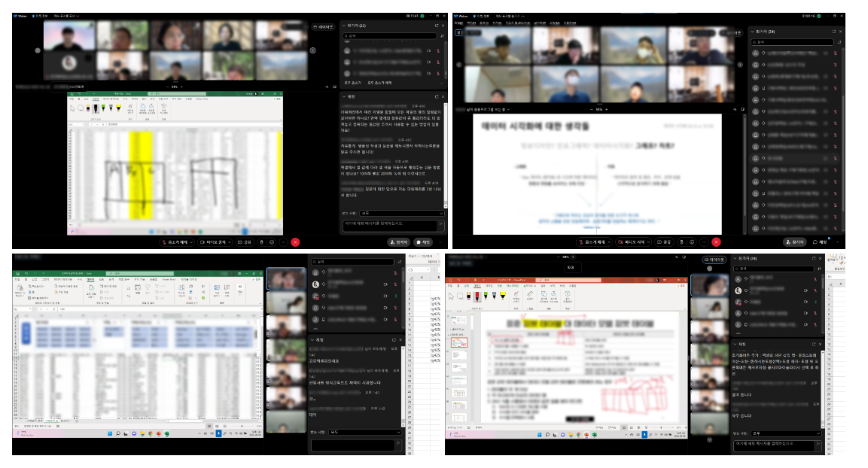The image size is (868, 468).
Task: Click 공유 in the data-visualization slide meeting
Action: coord(664,242)
